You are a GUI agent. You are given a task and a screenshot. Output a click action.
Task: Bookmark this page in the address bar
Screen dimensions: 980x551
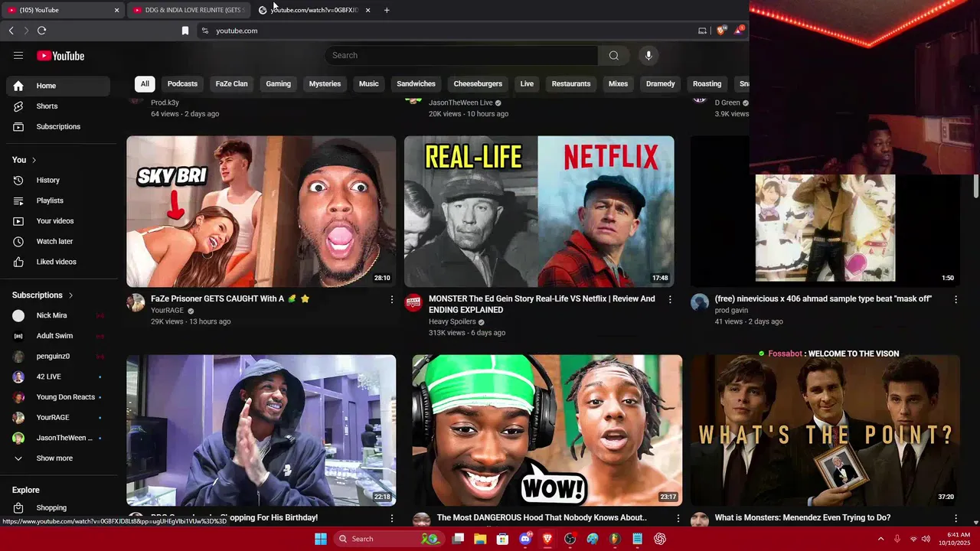point(185,31)
